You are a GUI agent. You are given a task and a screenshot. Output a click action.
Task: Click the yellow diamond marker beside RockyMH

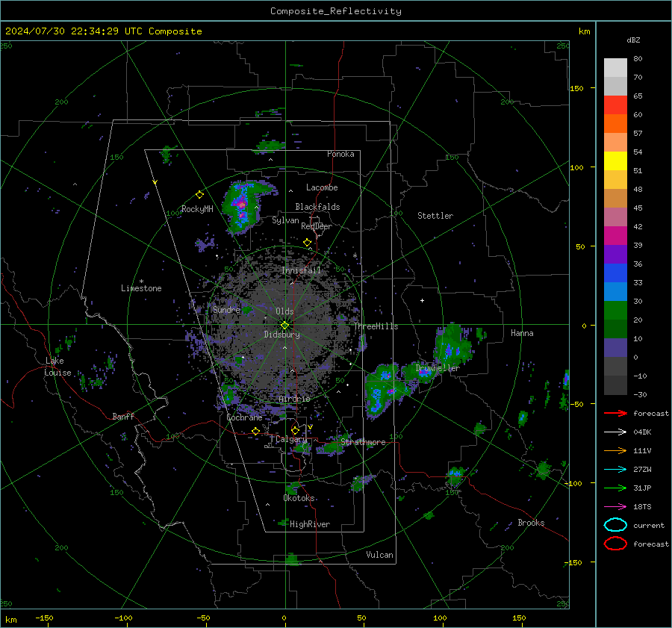[x=199, y=195]
